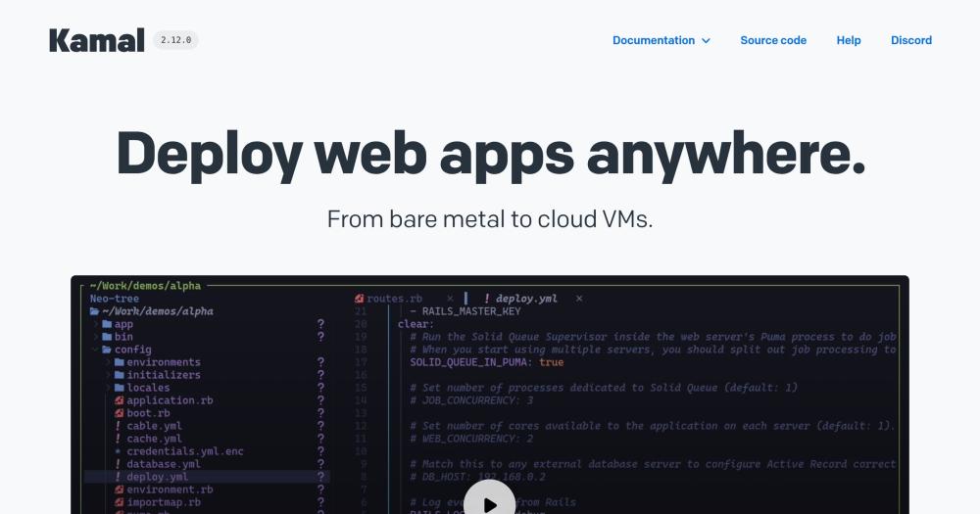Click the locales folder icon
The width and height of the screenshot is (980, 514).
(120, 388)
